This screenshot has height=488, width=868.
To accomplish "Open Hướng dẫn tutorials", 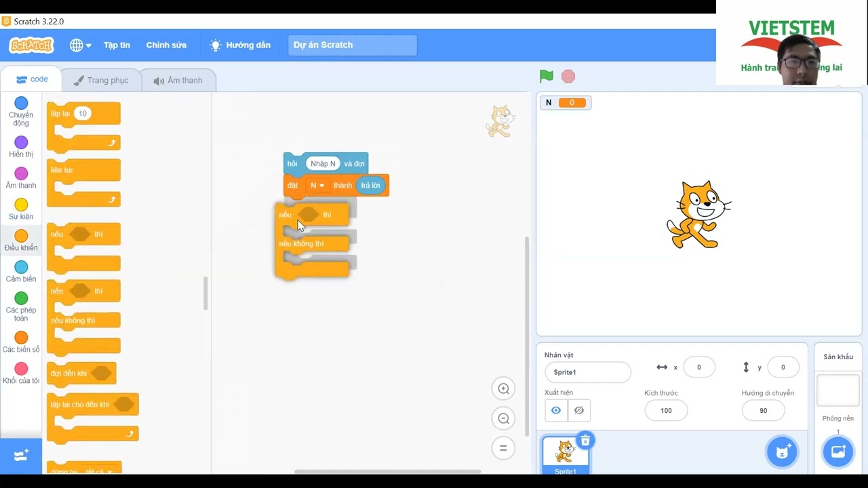I will pyautogui.click(x=240, y=45).
